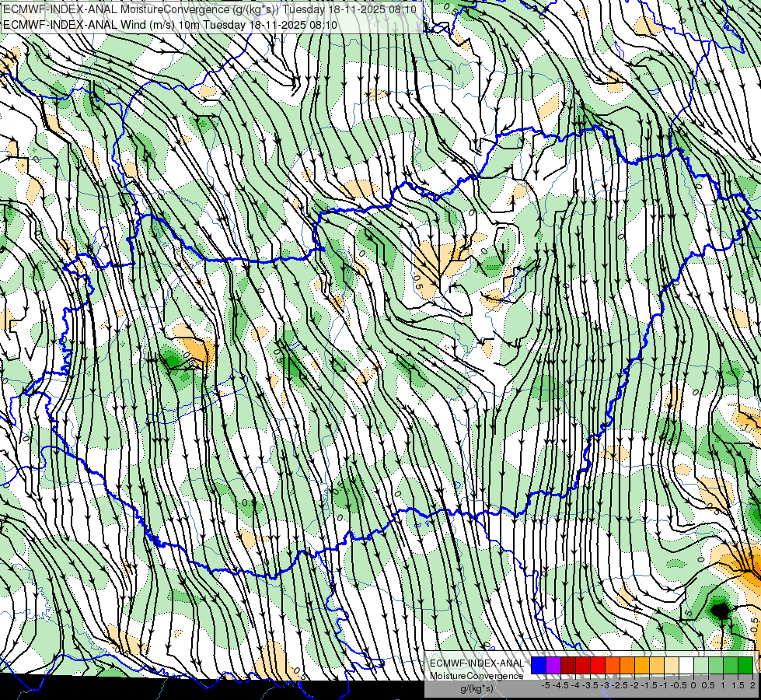761x700 pixels.
Task: Select the darkest red legend swatch
Action: pyautogui.click(x=568, y=665)
